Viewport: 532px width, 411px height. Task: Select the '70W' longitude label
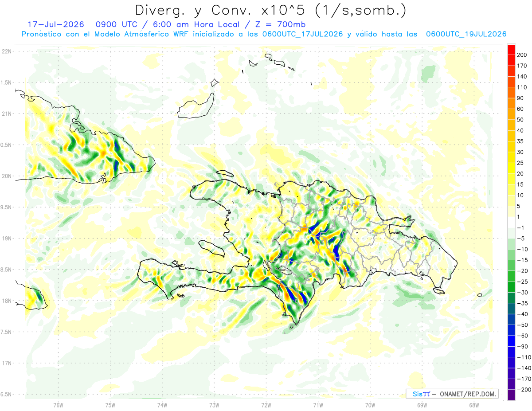pos(370,405)
